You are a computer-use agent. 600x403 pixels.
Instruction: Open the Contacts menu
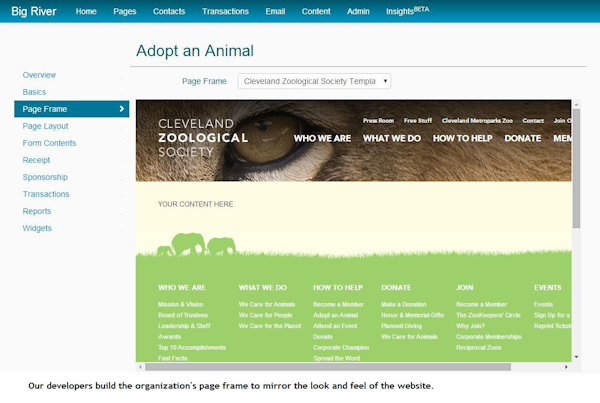[x=169, y=11]
